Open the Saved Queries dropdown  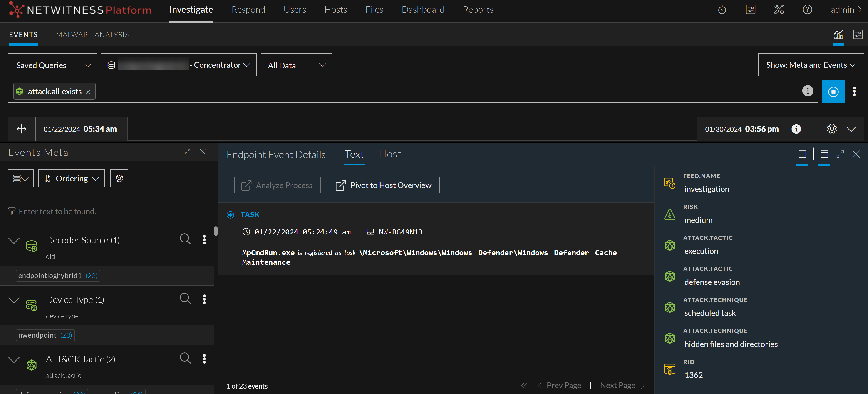click(x=52, y=65)
